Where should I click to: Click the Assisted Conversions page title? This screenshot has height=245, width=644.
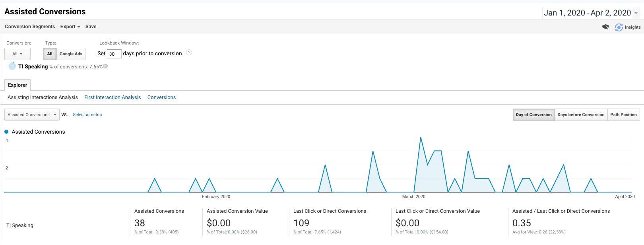point(45,12)
